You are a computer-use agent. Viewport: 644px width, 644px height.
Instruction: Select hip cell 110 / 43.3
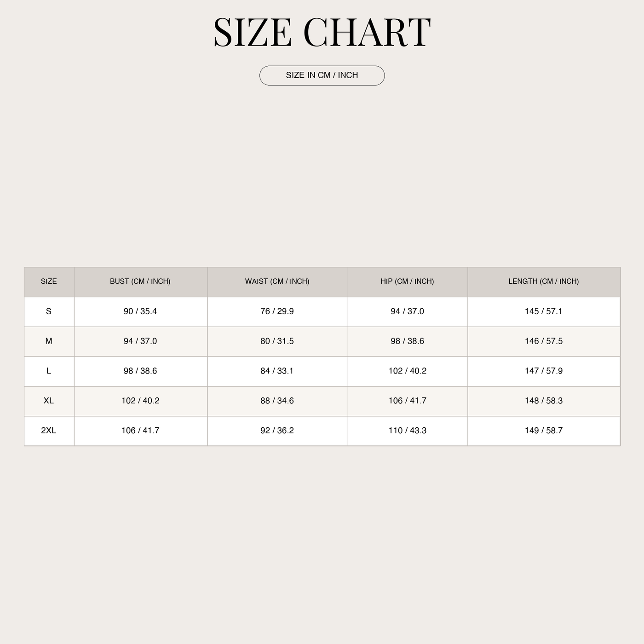click(408, 431)
